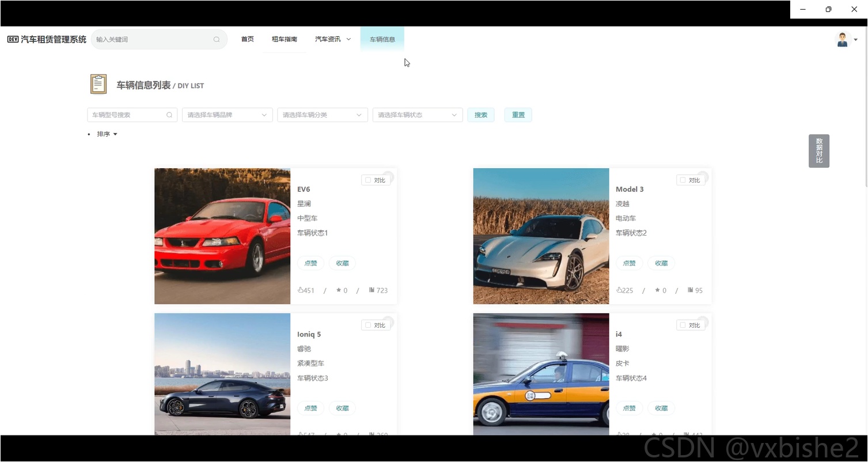
Task: Click the 搜索 search button
Action: 481,115
